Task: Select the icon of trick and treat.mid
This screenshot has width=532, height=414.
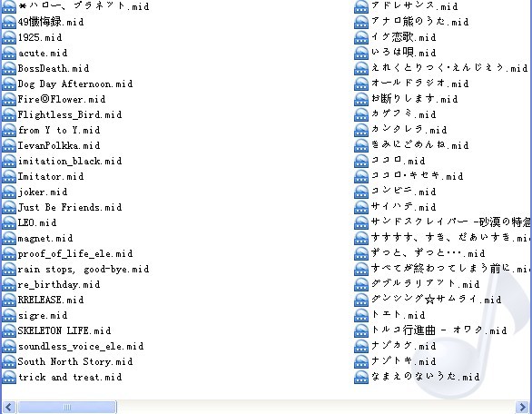Action: click(x=9, y=377)
